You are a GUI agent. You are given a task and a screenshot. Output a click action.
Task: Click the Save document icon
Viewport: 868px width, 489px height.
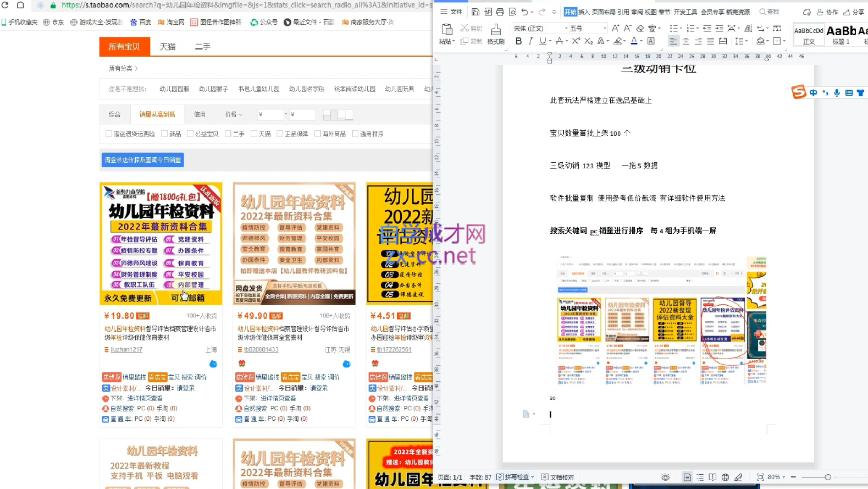click(476, 12)
